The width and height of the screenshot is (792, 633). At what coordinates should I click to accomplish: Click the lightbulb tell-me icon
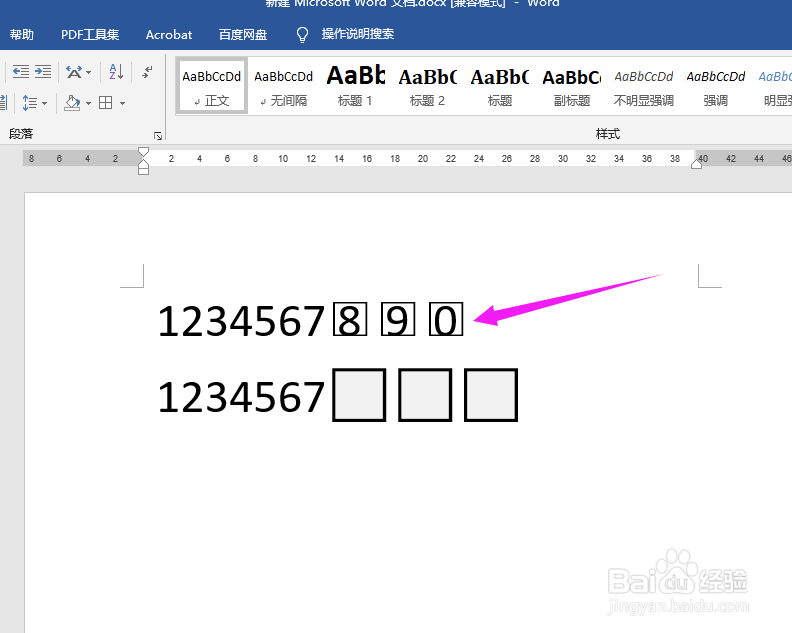tap(302, 35)
